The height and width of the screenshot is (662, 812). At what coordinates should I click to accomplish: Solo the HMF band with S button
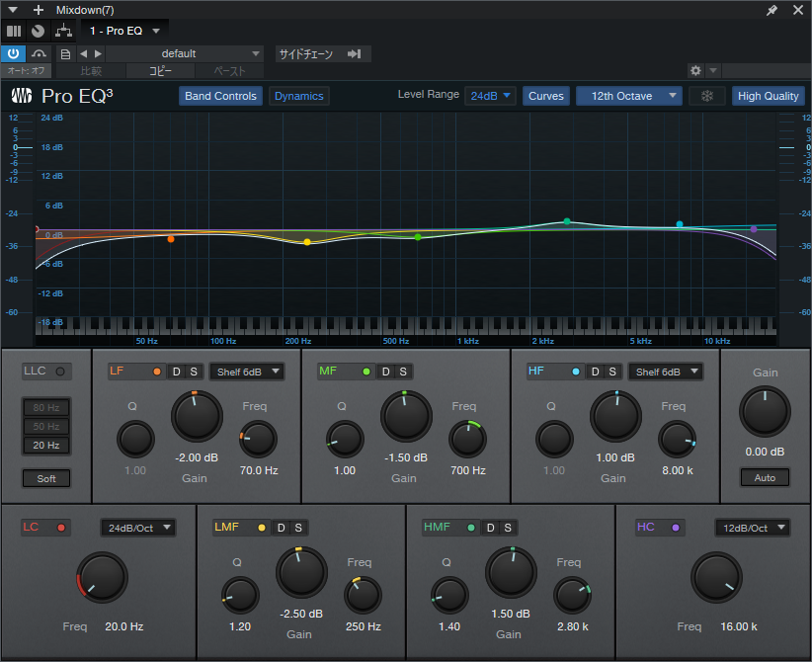(508, 528)
